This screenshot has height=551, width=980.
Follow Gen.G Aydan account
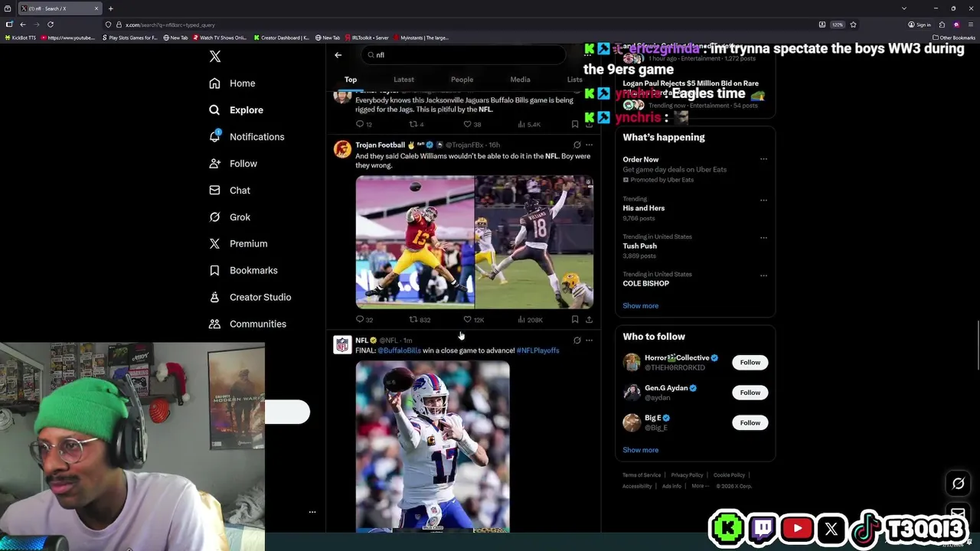point(750,393)
